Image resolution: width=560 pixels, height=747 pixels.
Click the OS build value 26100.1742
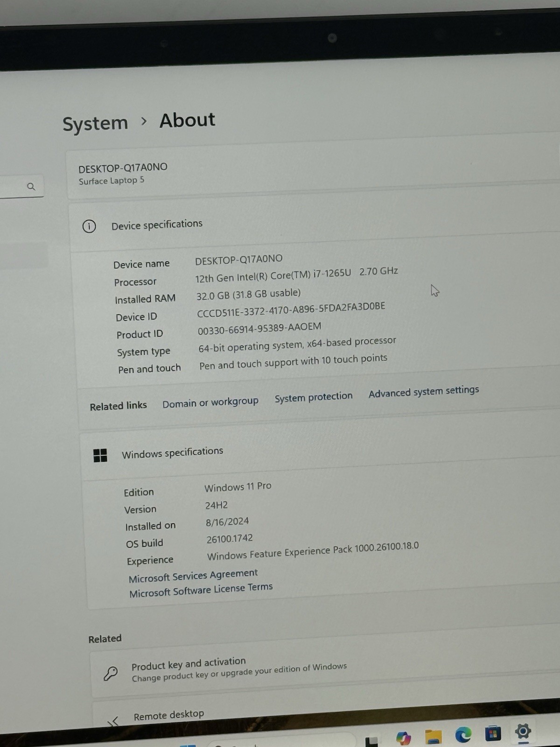pyautogui.click(x=230, y=539)
